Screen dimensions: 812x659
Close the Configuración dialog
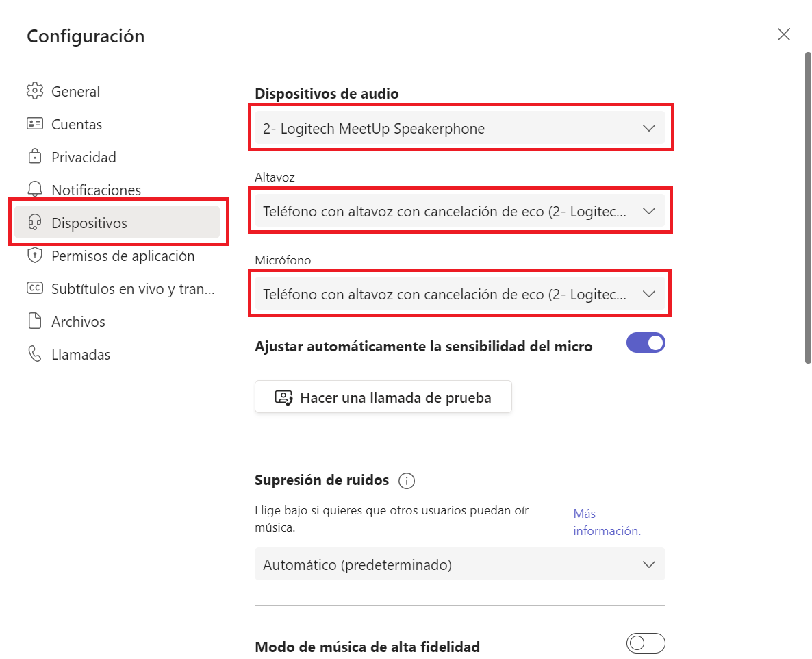click(x=784, y=35)
